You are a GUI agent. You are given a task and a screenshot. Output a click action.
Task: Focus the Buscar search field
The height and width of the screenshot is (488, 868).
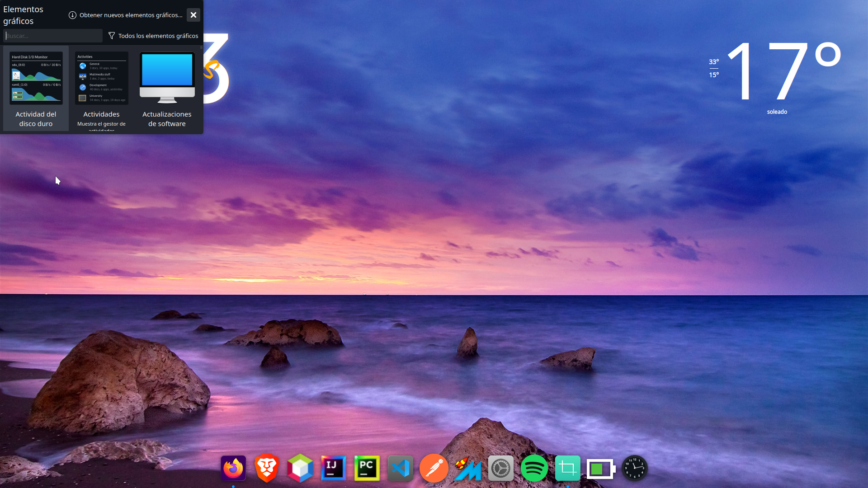(53, 36)
